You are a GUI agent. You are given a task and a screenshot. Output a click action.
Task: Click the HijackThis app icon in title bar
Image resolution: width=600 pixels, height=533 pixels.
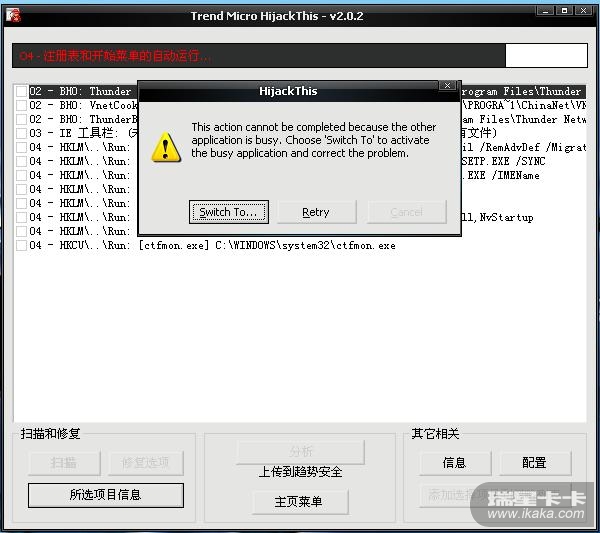(13, 16)
